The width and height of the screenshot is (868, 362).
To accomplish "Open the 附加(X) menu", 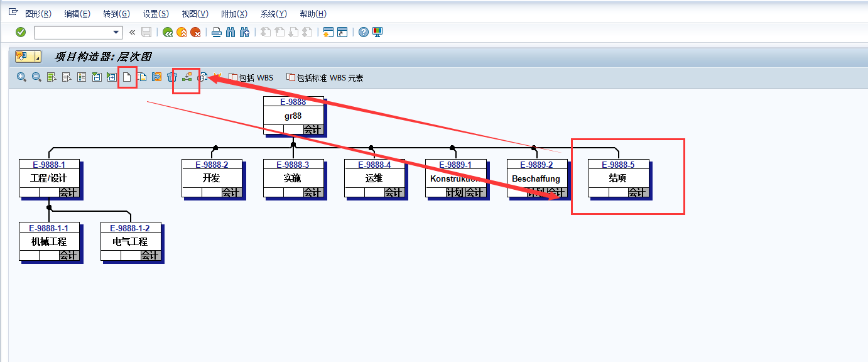I will pos(234,14).
